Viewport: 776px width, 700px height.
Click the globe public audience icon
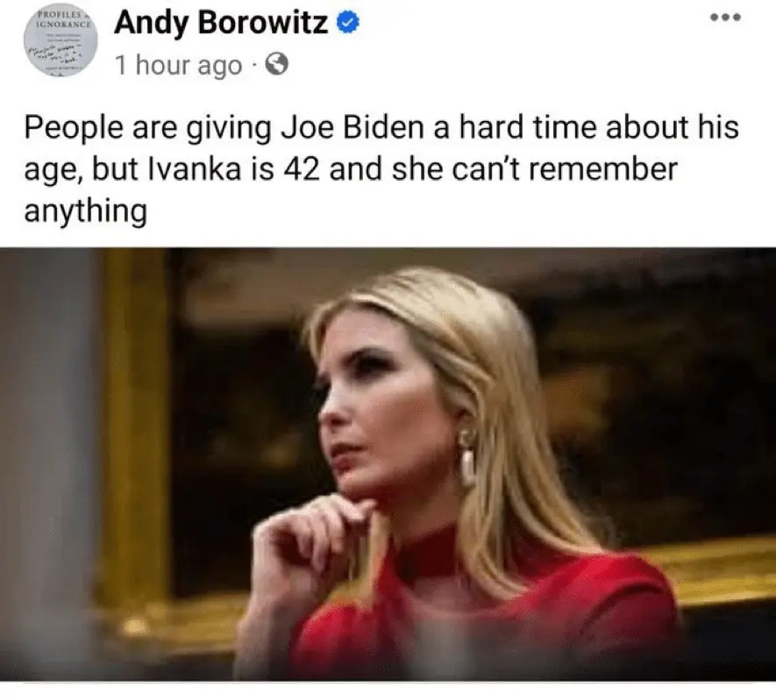(277, 64)
